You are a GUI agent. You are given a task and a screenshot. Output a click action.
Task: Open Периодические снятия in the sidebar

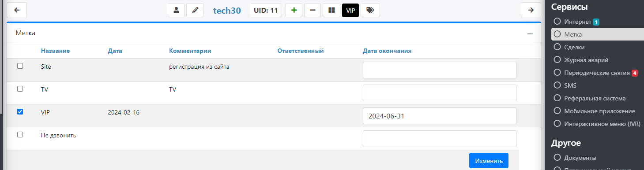tap(596, 73)
